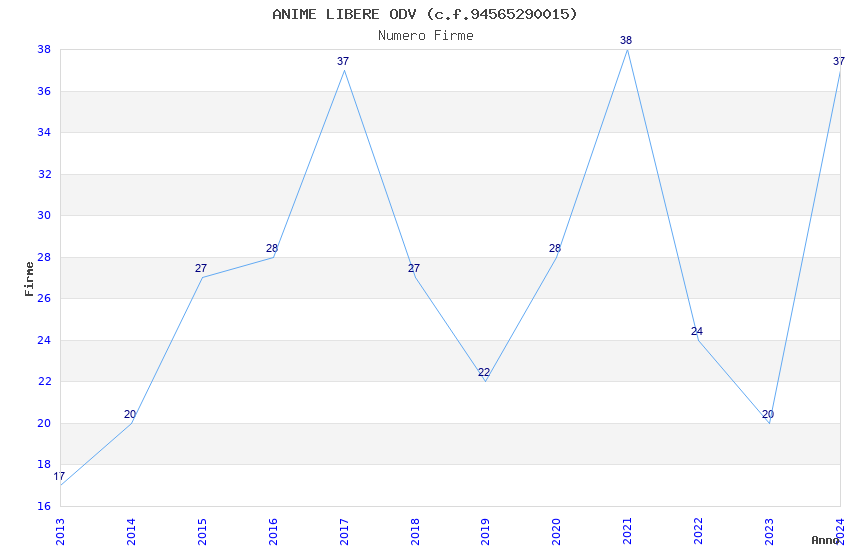Click the 37 data label for 2017
Image resolution: width=850 pixels, height=550 pixels.
point(343,62)
